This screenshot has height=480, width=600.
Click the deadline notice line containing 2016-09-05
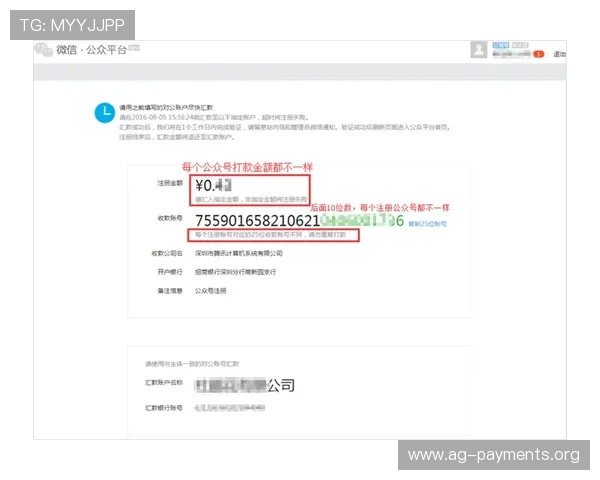click(x=214, y=117)
